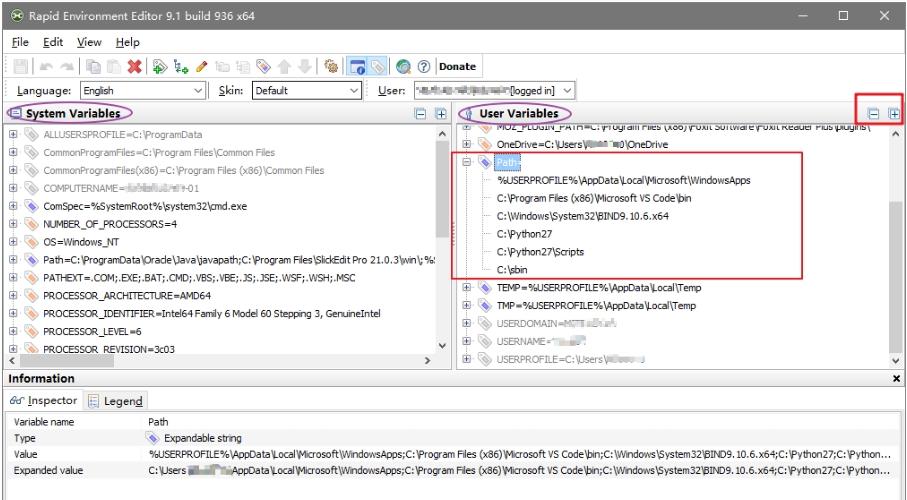
Task: Select the C:\sbin path value
Action: point(512,270)
